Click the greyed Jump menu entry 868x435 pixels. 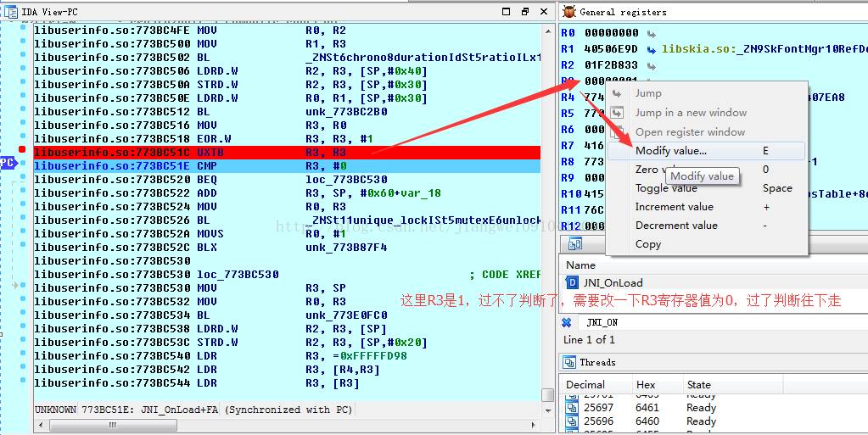[x=706, y=93]
